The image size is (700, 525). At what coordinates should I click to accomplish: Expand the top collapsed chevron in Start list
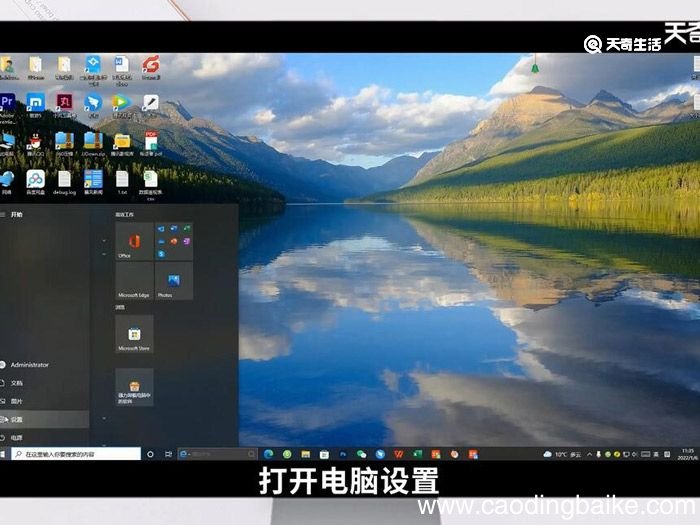click(x=104, y=241)
